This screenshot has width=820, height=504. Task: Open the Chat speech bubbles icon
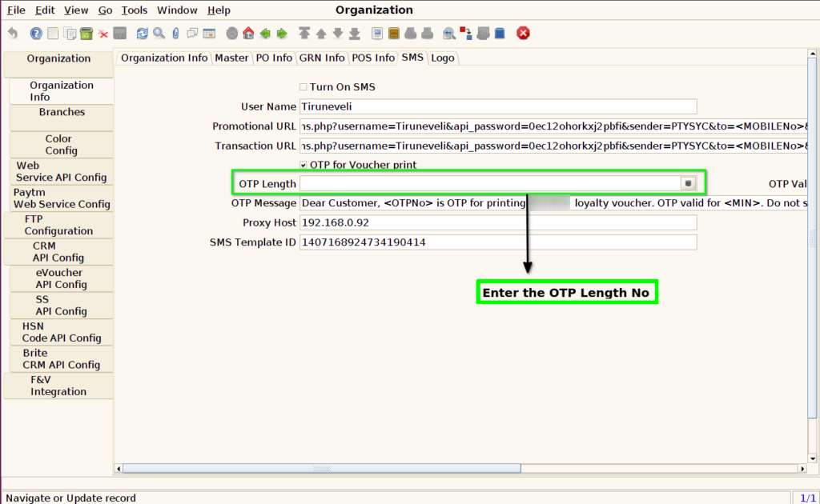click(192, 34)
